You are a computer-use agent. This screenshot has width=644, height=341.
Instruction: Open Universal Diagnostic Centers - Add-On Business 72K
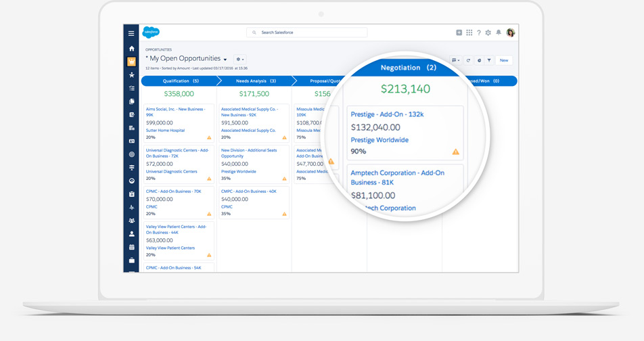[x=177, y=153]
